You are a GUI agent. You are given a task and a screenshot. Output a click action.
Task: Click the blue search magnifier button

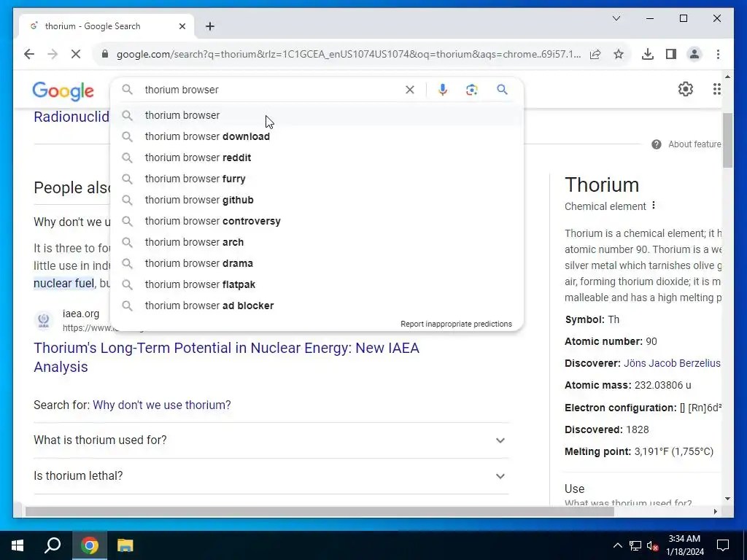pyautogui.click(x=502, y=90)
